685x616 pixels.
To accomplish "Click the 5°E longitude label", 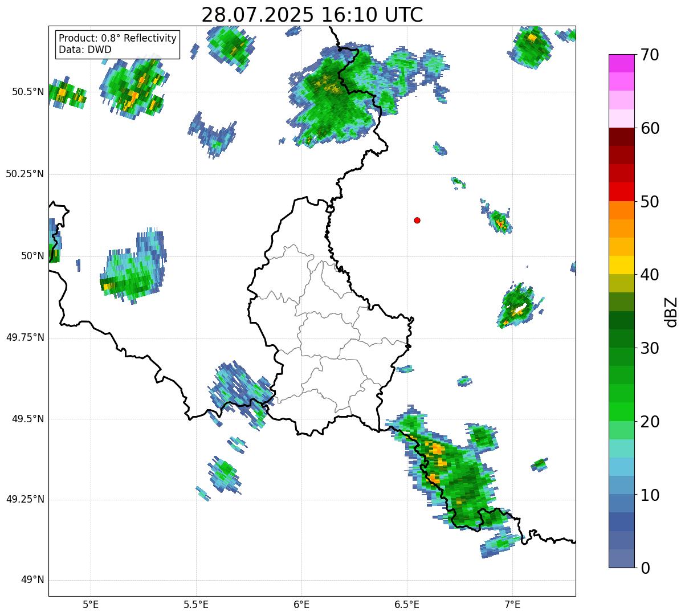I will (91, 604).
